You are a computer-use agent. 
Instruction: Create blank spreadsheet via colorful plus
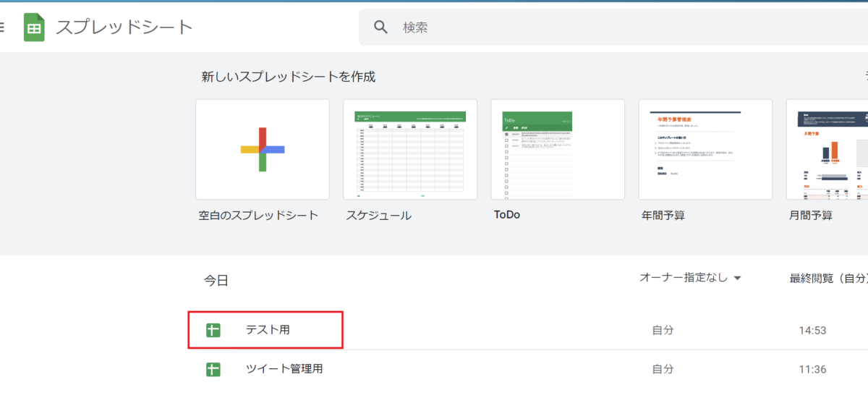(263, 149)
